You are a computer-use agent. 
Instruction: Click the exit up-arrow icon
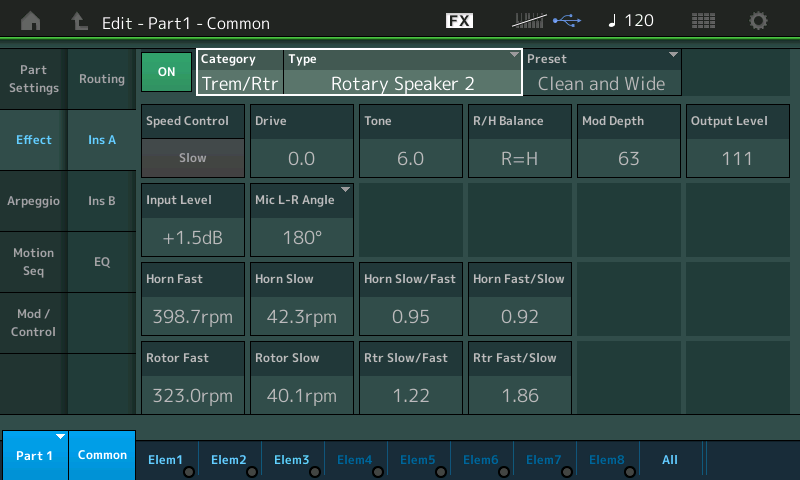tap(80, 21)
